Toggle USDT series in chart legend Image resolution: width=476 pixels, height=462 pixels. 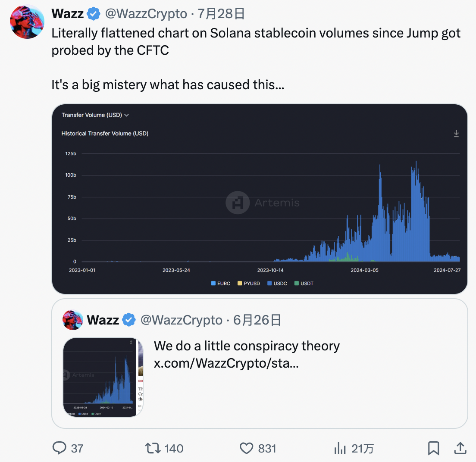pos(304,284)
